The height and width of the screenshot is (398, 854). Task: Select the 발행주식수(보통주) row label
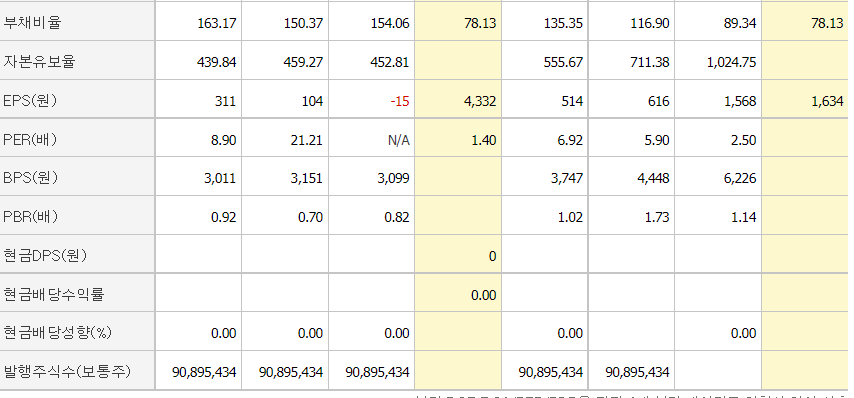(x=67, y=372)
